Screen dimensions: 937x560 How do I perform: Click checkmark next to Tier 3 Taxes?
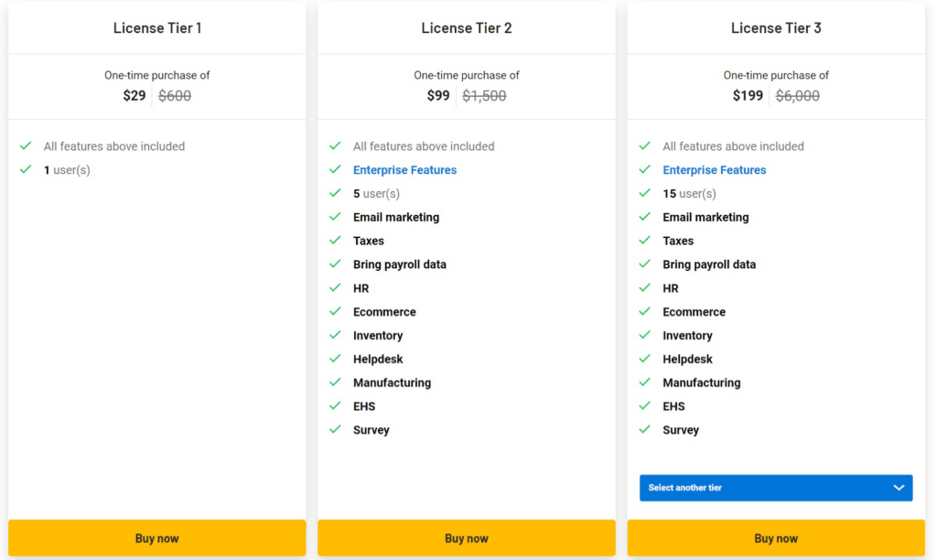coord(644,241)
